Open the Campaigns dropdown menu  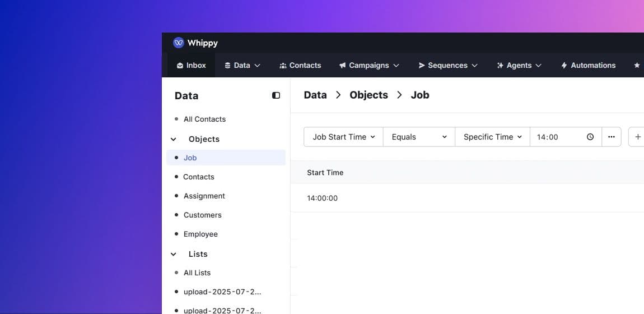[x=369, y=66]
